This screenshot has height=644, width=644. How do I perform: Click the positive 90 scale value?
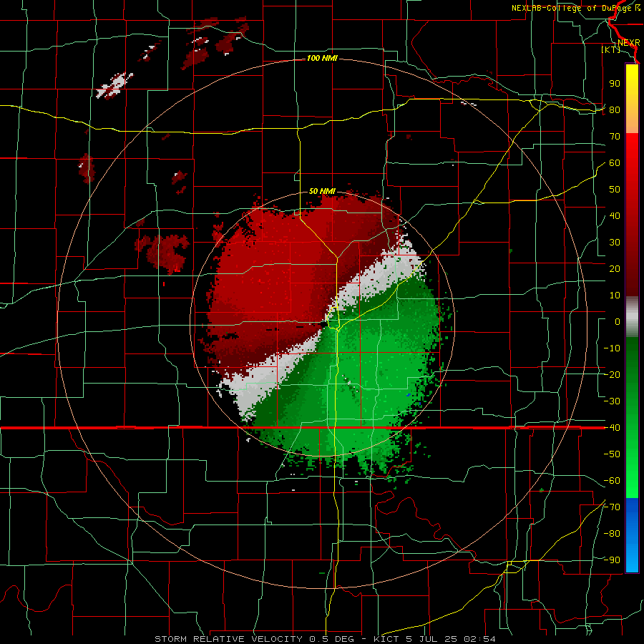(x=615, y=84)
